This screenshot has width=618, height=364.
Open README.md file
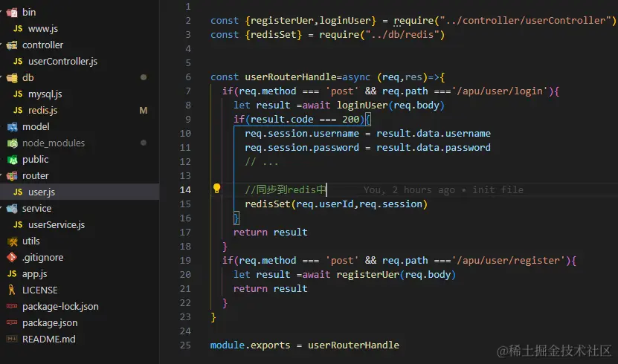pyautogui.click(x=49, y=339)
